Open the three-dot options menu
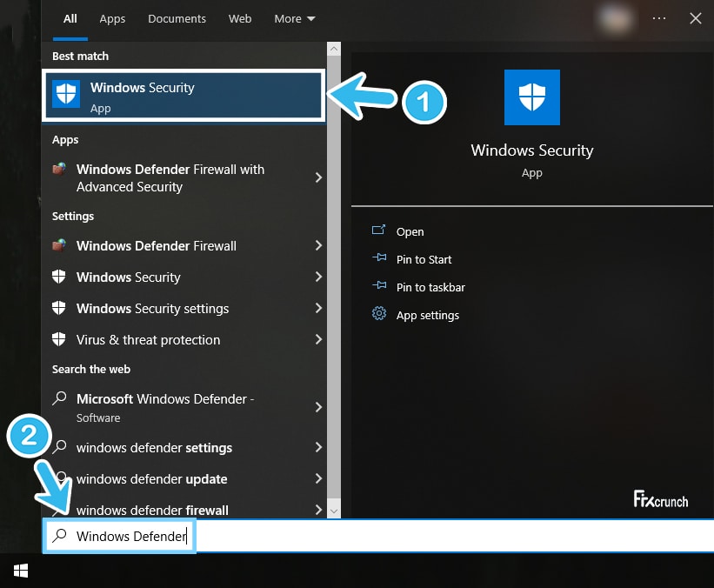This screenshot has width=714, height=588. click(x=659, y=18)
